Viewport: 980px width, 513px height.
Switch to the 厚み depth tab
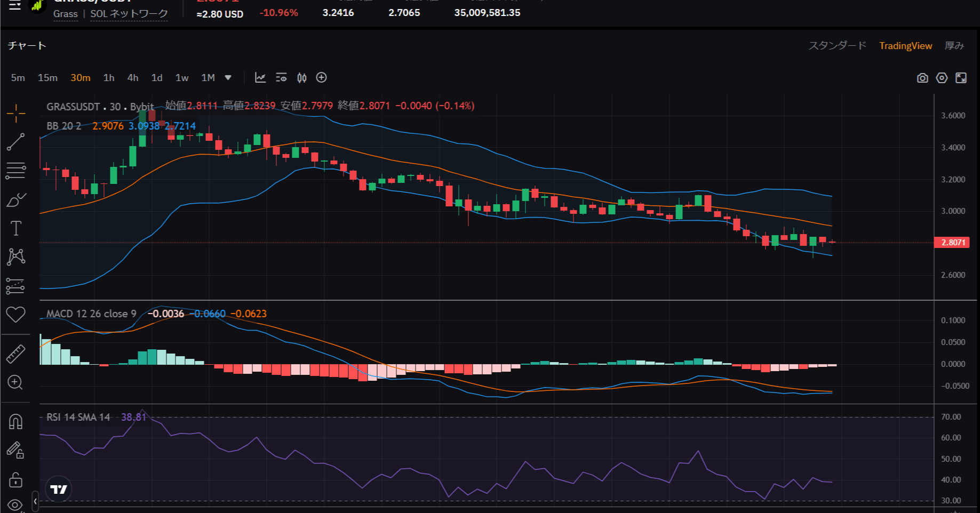click(954, 46)
